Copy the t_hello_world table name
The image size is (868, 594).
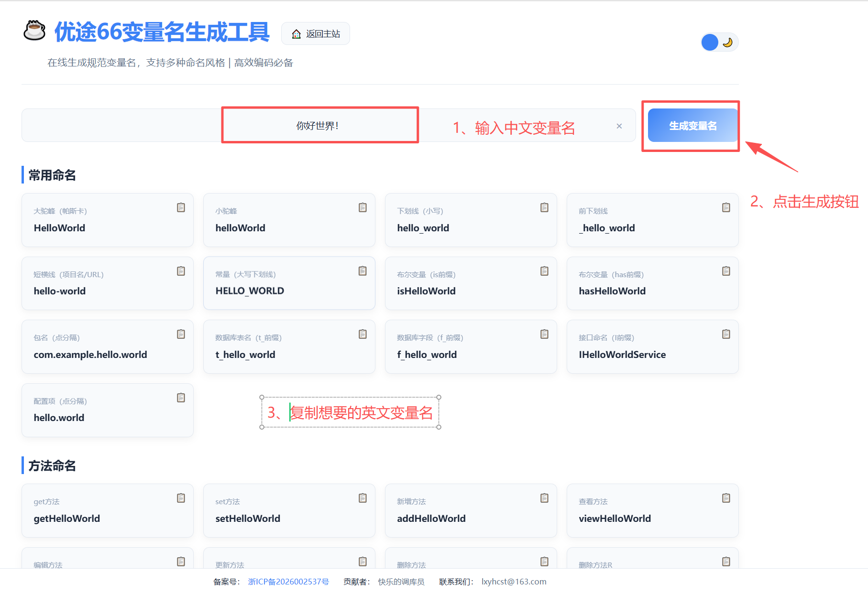pyautogui.click(x=363, y=334)
